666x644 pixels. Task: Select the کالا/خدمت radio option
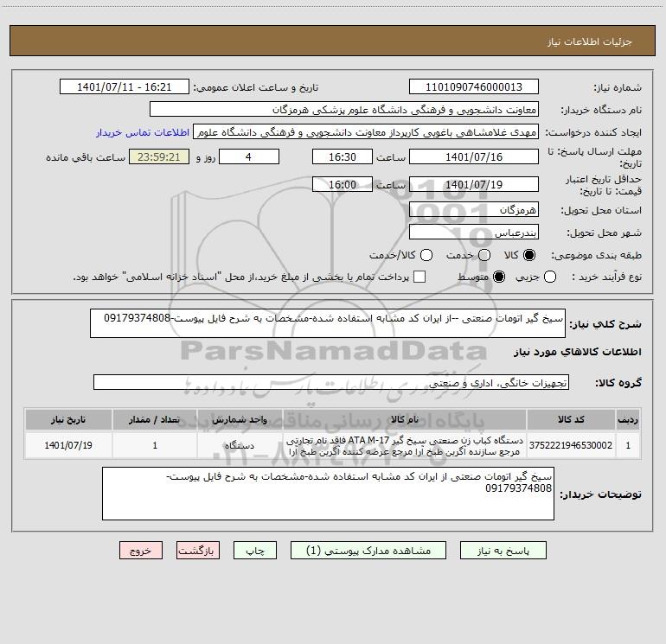tap(426, 255)
